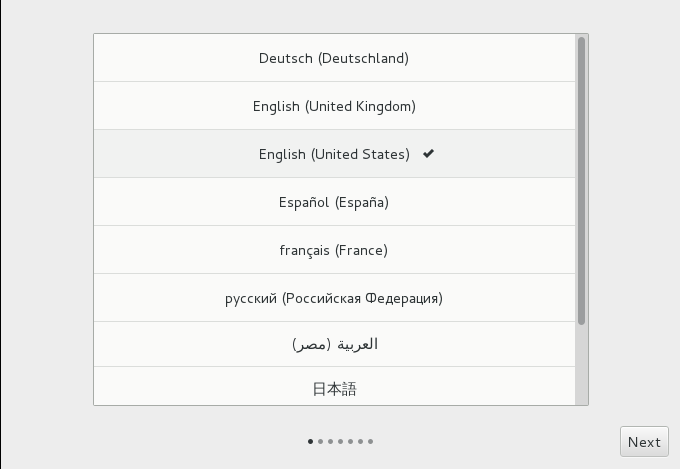Click the second page indicator dot
Viewport: 680px width, 469px height.
pyautogui.click(x=321, y=441)
